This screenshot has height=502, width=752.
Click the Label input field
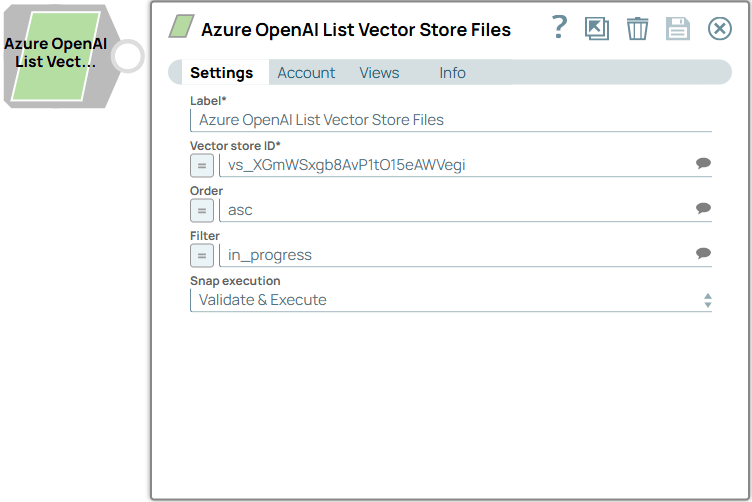(x=451, y=120)
